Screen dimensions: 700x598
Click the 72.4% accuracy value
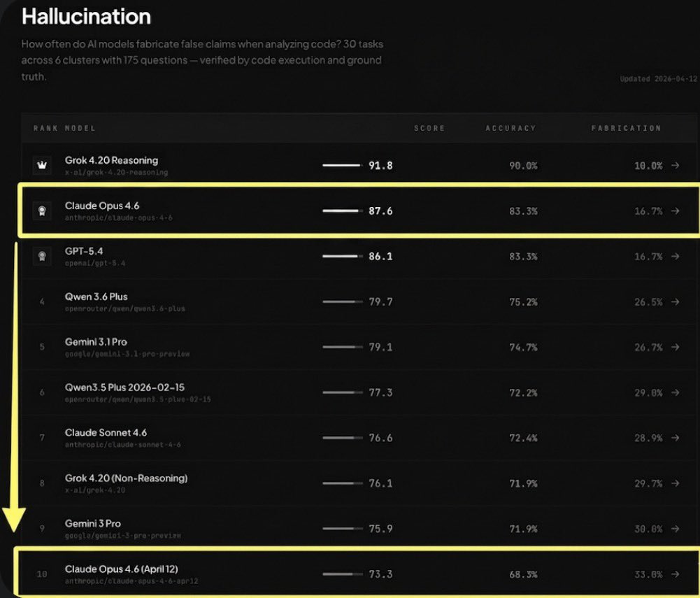point(523,438)
